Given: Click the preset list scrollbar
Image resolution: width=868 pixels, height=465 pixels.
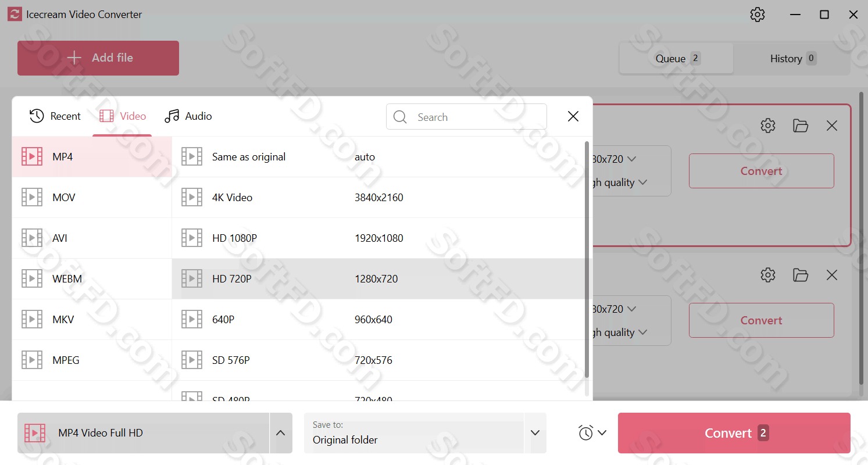Looking at the screenshot, I should [587, 259].
